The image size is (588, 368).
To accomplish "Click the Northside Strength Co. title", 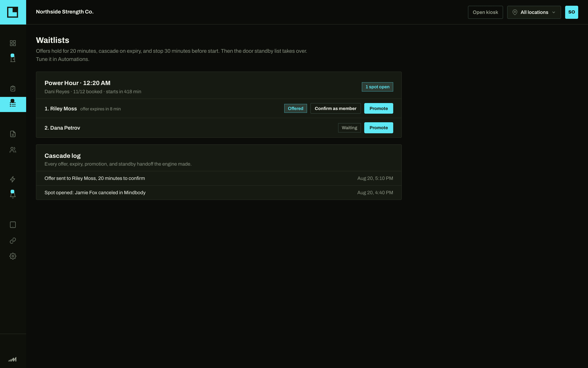I will coord(65,12).
